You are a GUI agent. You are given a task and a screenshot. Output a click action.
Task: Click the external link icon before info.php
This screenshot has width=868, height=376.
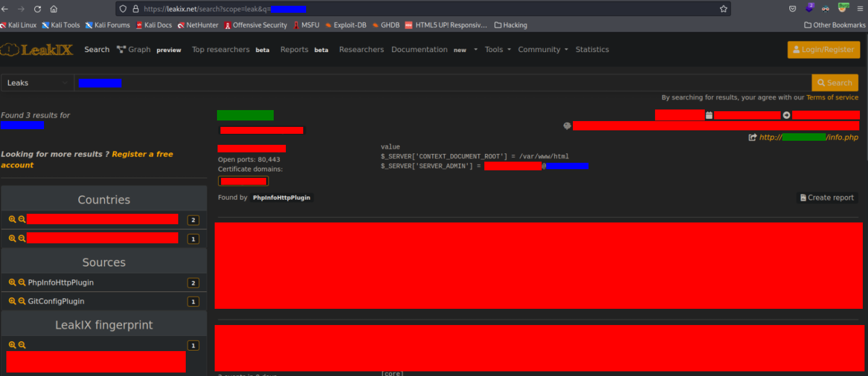click(x=752, y=137)
